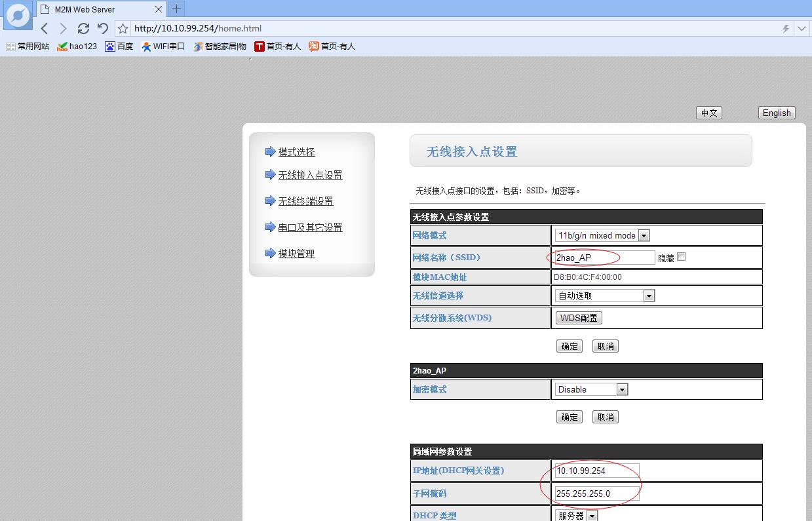Open 模式选择 in the sidebar
The height and width of the screenshot is (521, 812).
coord(296,152)
